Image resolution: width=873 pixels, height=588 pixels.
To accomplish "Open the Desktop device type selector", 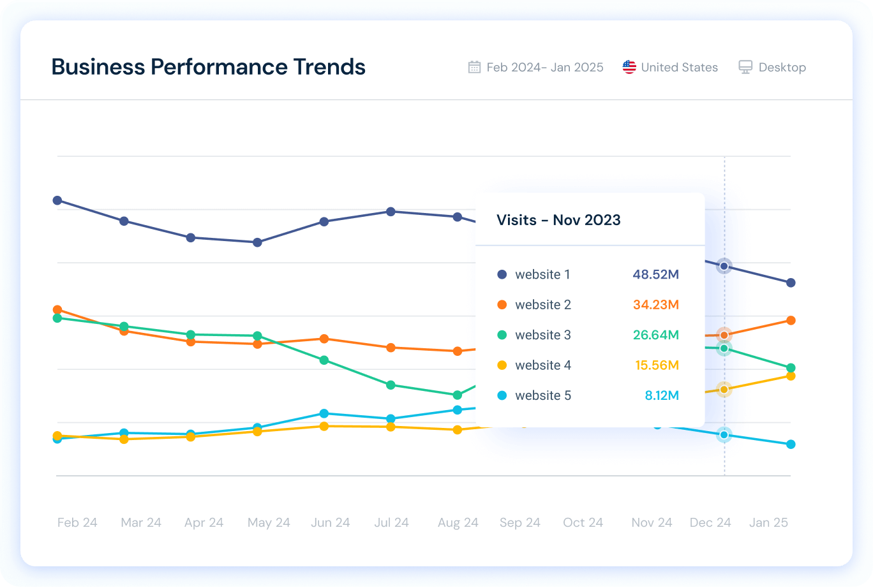I will [782, 66].
